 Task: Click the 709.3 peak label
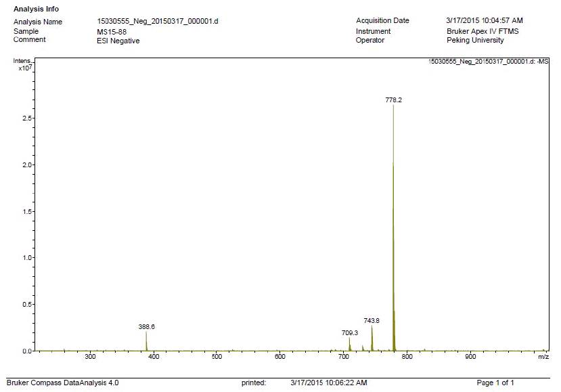point(350,332)
